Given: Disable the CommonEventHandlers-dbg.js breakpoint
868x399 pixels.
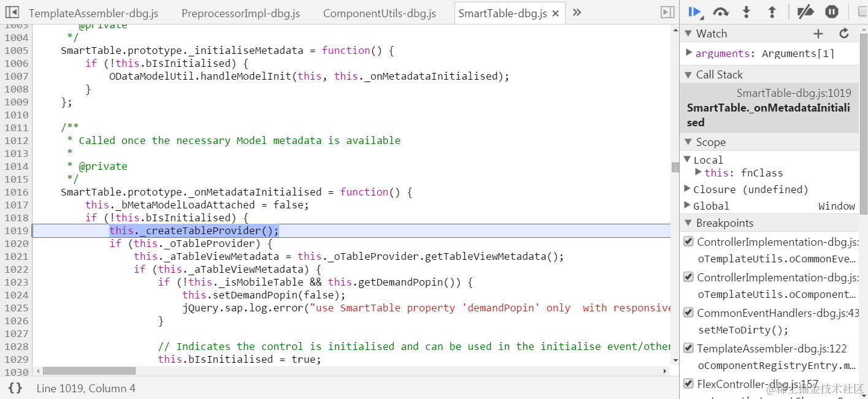Looking at the screenshot, I should pyautogui.click(x=689, y=313).
